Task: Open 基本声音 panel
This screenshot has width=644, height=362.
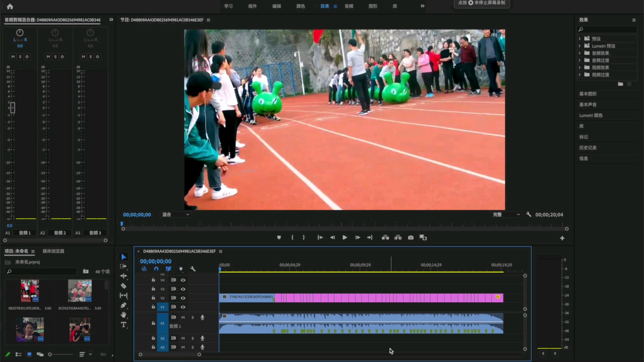Action: pos(588,105)
